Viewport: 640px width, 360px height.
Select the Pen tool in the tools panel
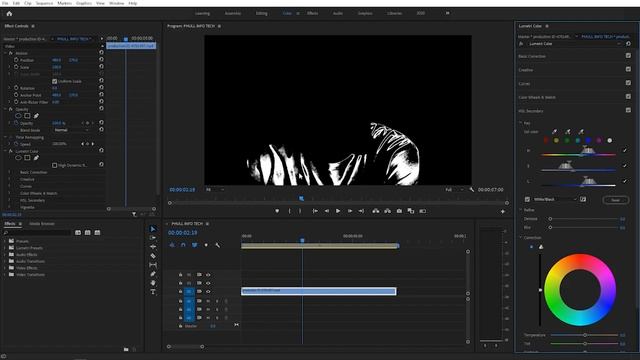click(153, 274)
